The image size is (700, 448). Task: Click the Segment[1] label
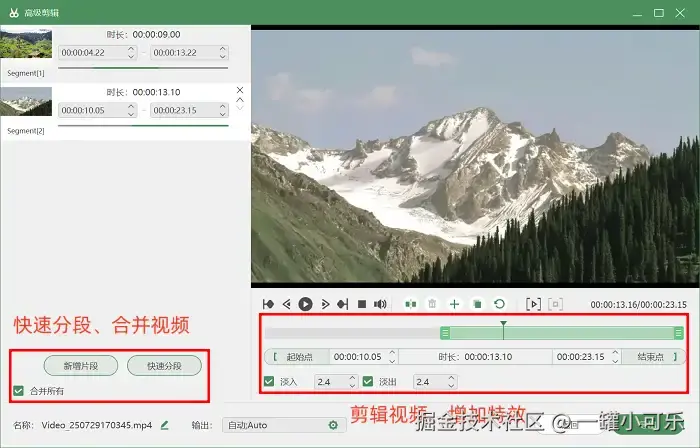26,73
